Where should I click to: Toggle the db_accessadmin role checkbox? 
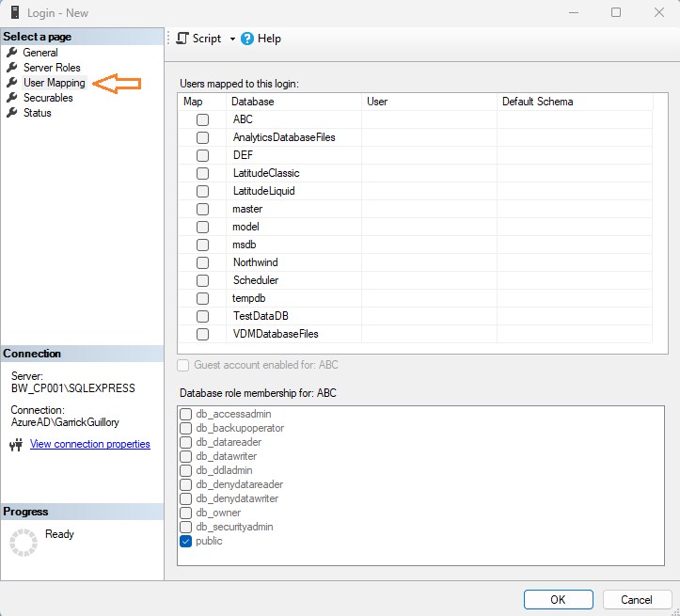(185, 414)
